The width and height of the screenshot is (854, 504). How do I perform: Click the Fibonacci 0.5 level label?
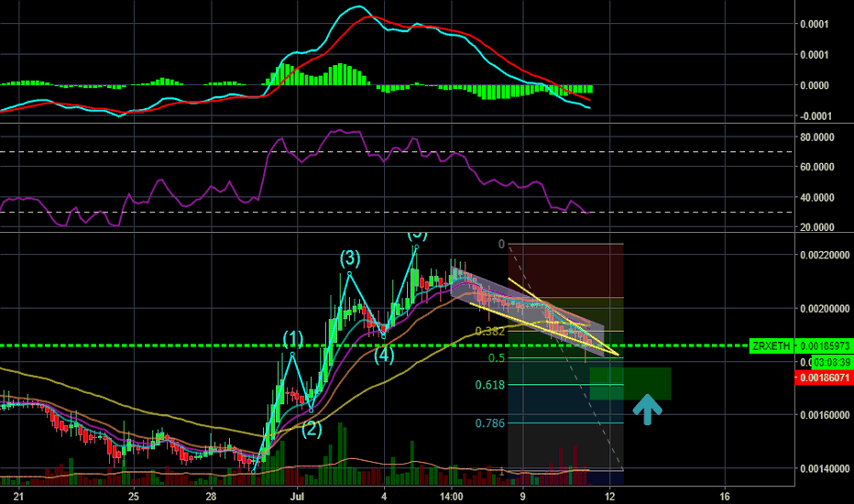pos(496,358)
